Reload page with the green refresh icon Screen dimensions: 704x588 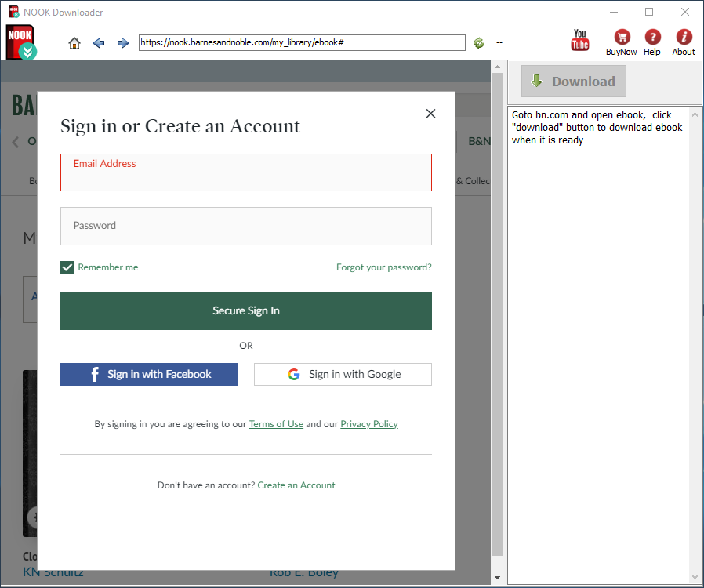[479, 43]
